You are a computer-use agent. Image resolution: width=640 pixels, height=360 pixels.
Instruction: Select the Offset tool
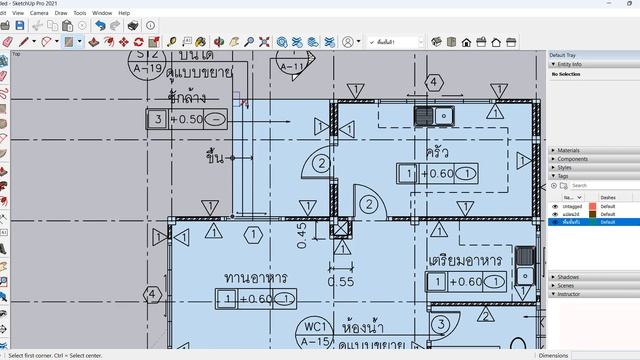coord(109,42)
